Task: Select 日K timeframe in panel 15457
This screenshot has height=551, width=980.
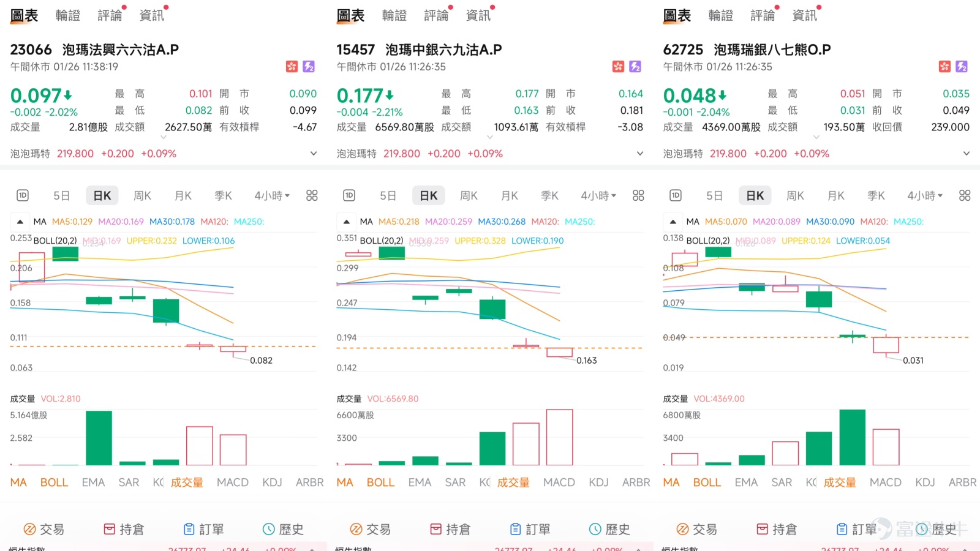Action: 429,195
